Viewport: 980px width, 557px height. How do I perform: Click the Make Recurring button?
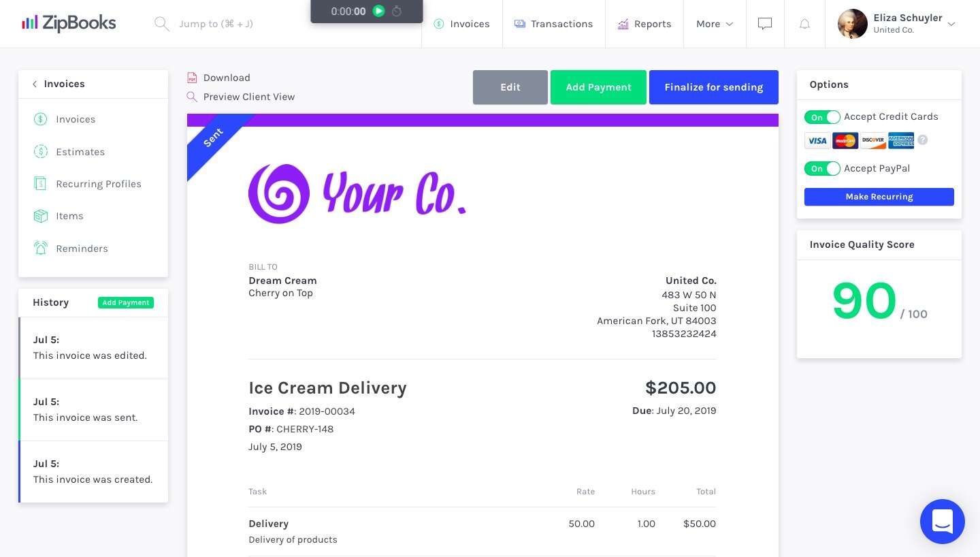click(x=879, y=197)
